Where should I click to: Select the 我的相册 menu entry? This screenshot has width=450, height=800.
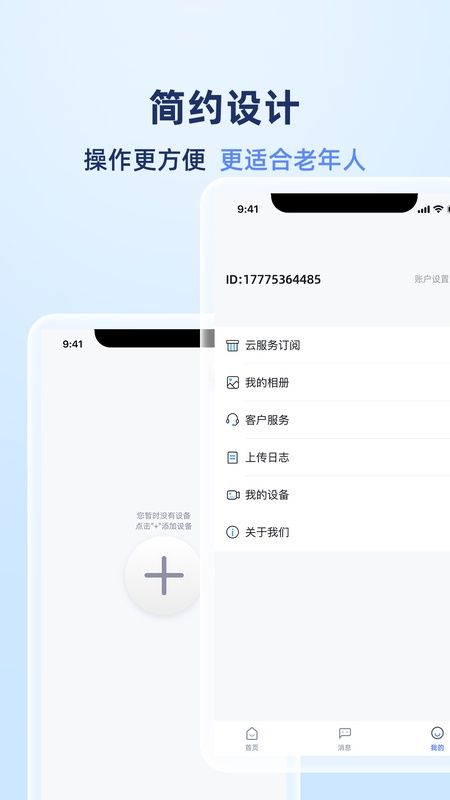332,383
